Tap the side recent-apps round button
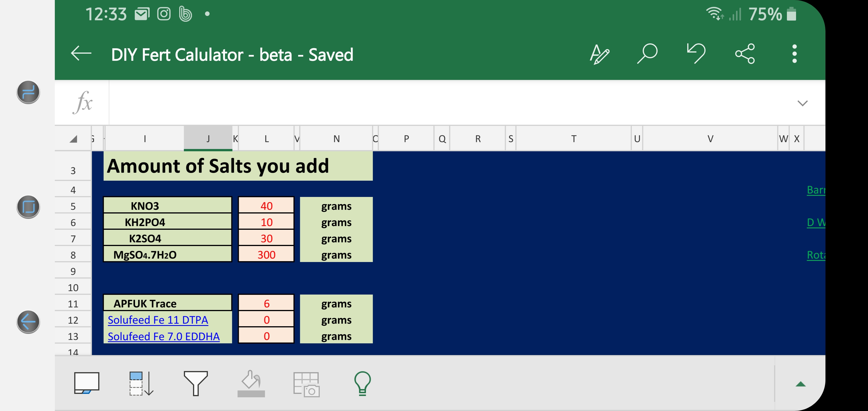868x411 pixels. click(28, 92)
